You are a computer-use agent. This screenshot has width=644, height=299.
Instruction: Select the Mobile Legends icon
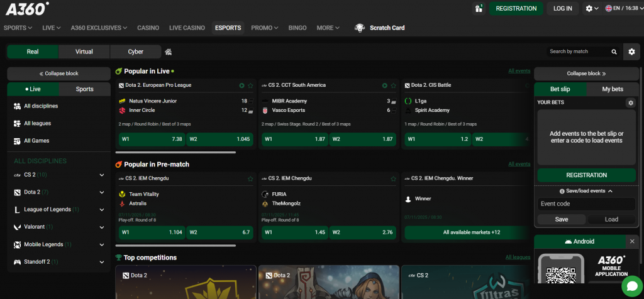coord(17,244)
